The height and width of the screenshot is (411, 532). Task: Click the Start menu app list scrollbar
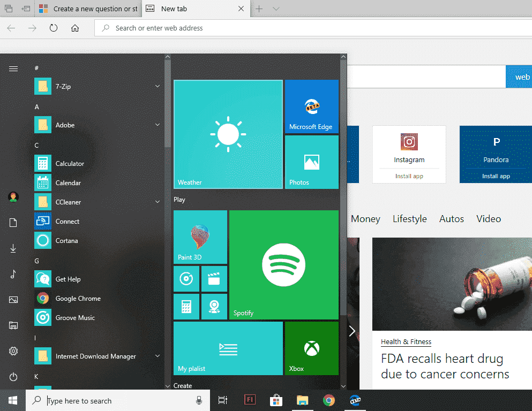[x=168, y=104]
